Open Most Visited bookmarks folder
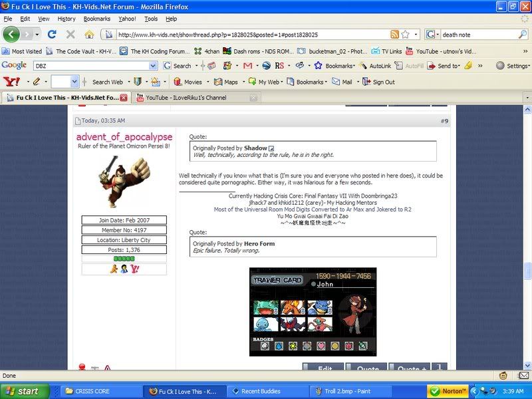Viewport: 532px width, 399px height. [22, 51]
